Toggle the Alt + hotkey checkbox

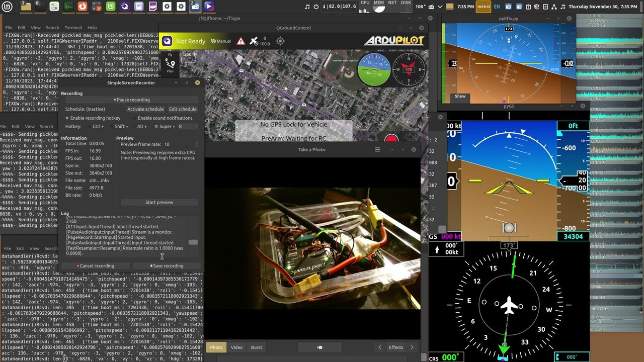pos(133,127)
